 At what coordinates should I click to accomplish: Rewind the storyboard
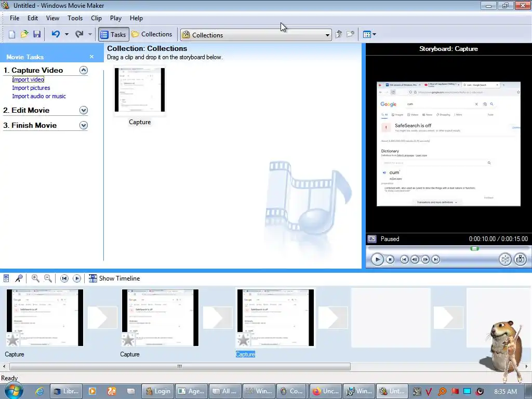pyautogui.click(x=64, y=278)
